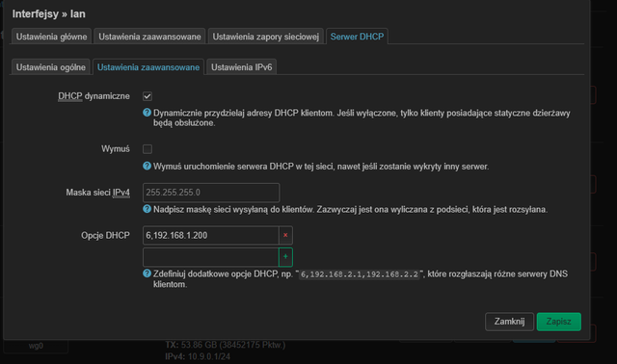Switch to Ustawienia zapory sieciowej tab
The width and height of the screenshot is (617, 364).
coord(266,37)
